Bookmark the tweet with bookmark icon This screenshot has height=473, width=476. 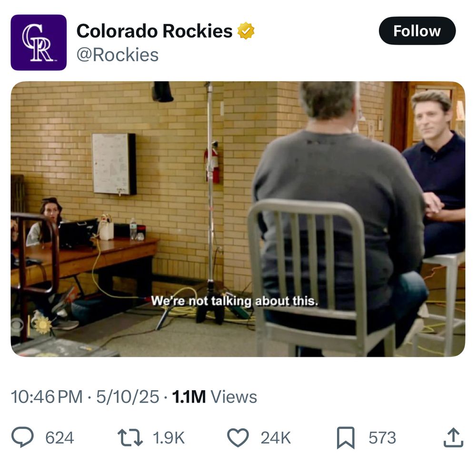coord(346,437)
